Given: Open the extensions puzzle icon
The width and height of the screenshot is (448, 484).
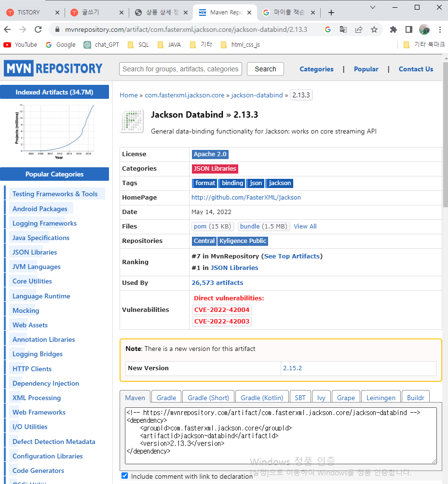Looking at the screenshot, I should click(394, 29).
